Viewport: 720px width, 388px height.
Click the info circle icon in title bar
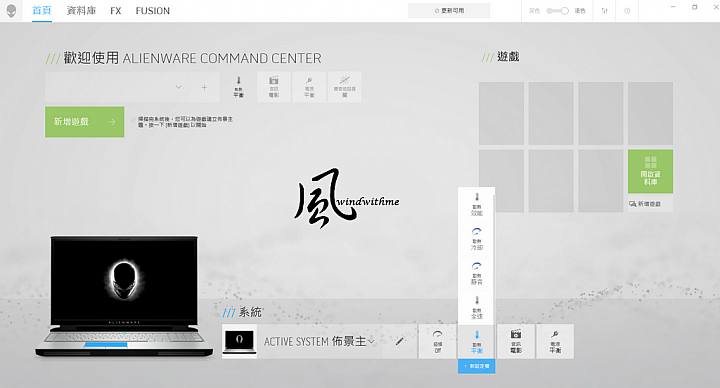pos(627,11)
